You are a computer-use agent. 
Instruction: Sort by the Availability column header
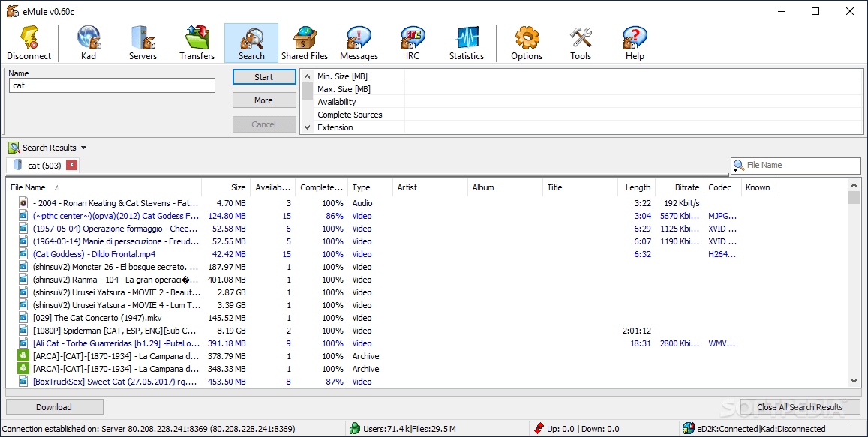(x=273, y=187)
